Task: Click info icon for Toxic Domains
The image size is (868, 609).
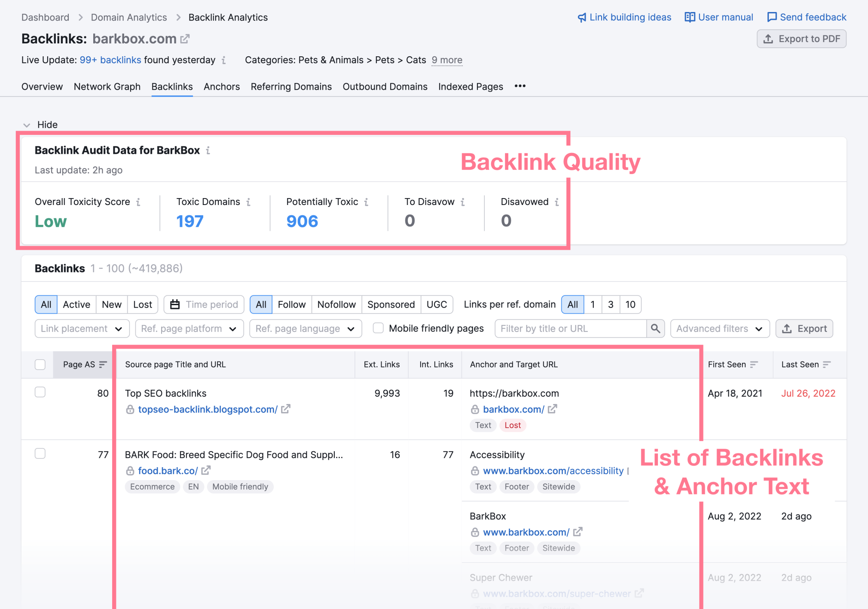Action: [248, 202]
